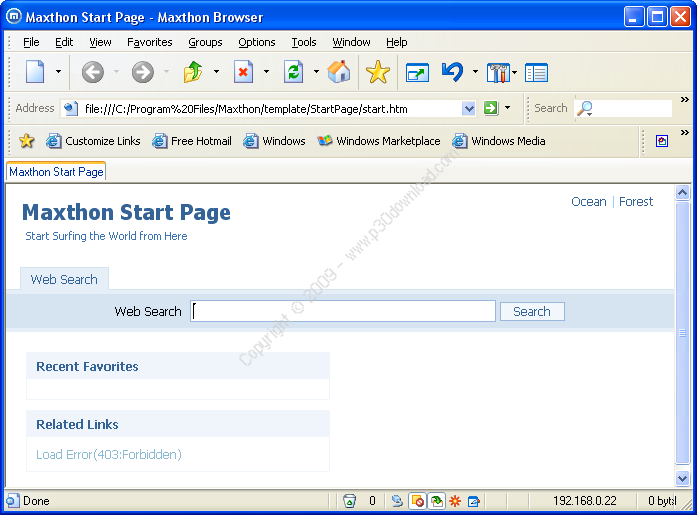Open the New page dropdown arrow
This screenshot has height=515, width=697.
(58, 72)
